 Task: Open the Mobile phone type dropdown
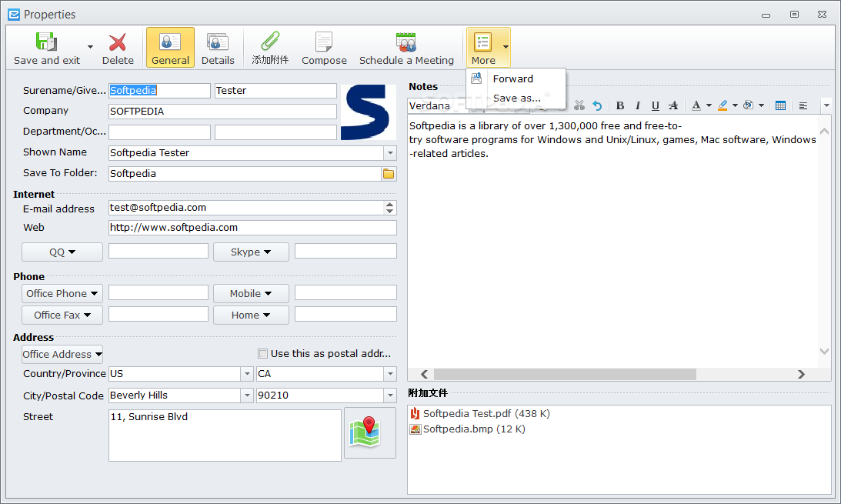[251, 293]
